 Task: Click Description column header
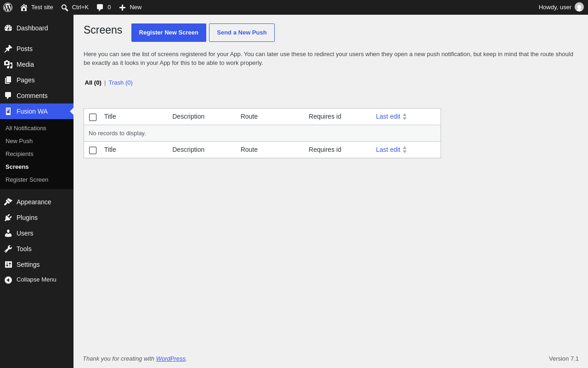click(188, 117)
